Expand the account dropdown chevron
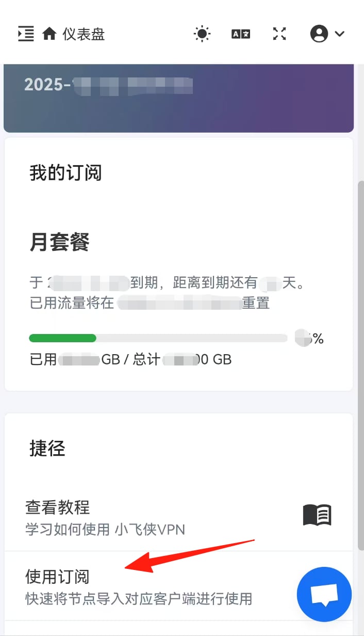 tap(339, 34)
